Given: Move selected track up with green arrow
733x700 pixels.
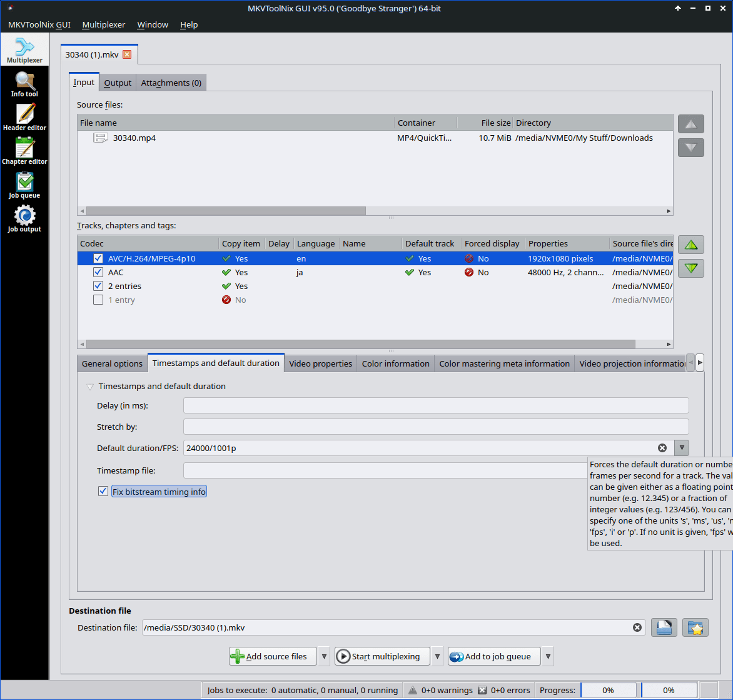Looking at the screenshot, I should coord(690,245).
